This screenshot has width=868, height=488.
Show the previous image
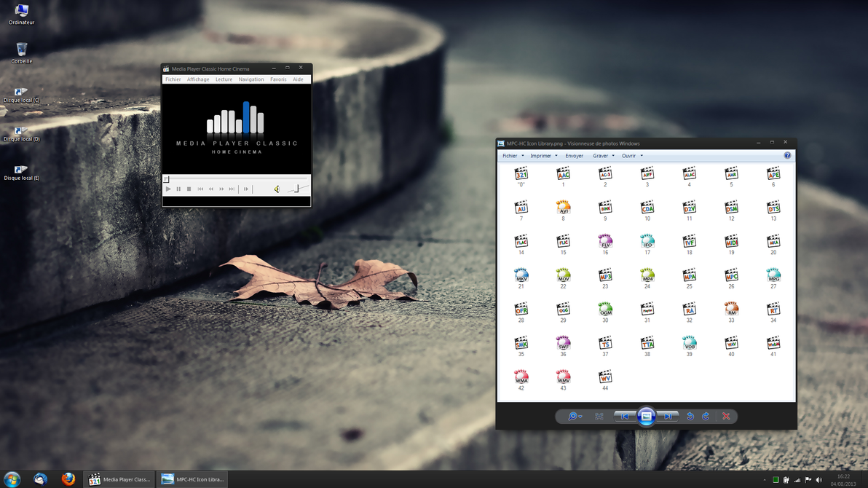(623, 416)
